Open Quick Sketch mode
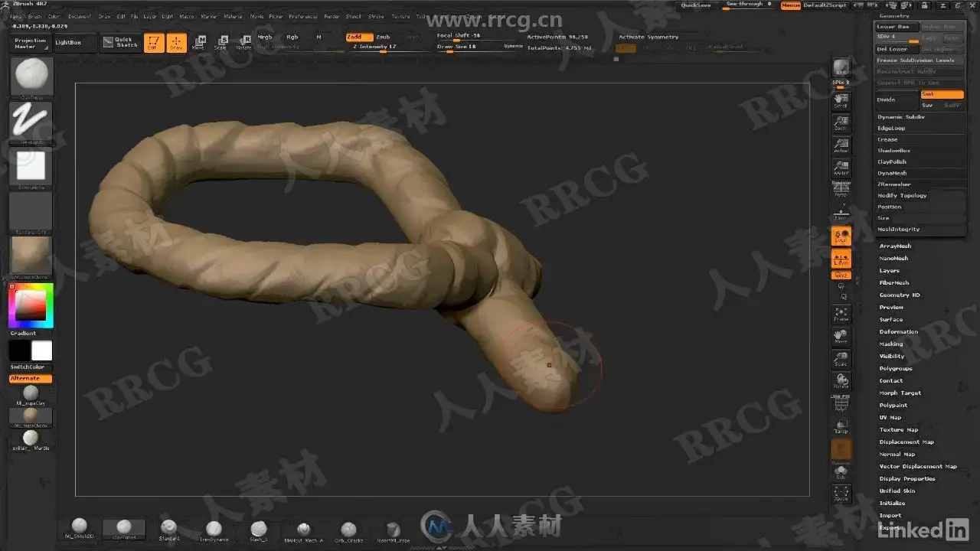Image resolution: width=980 pixels, height=551 pixels. (x=120, y=43)
